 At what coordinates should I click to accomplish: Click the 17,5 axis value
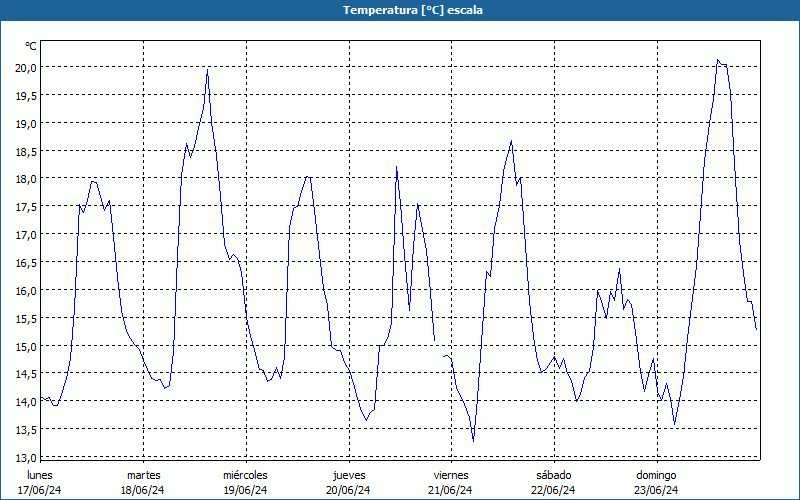pyautogui.click(x=26, y=207)
